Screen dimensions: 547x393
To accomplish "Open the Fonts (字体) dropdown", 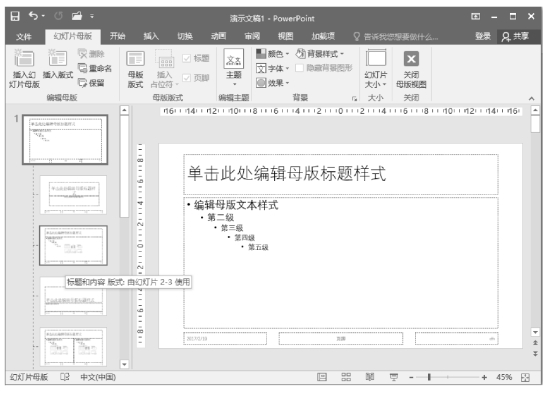I will [272, 68].
